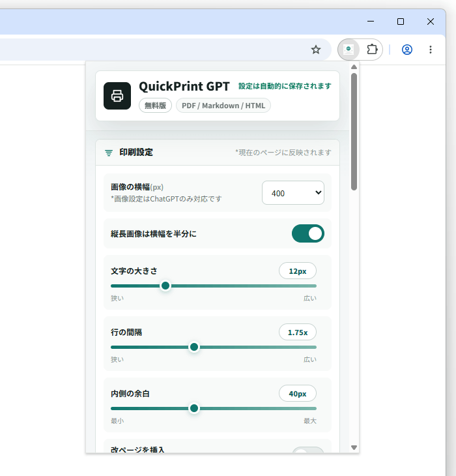Image resolution: width=456 pixels, height=476 pixels.
Task: Click the QuickPrint GPT printer logo icon
Action: (x=117, y=96)
